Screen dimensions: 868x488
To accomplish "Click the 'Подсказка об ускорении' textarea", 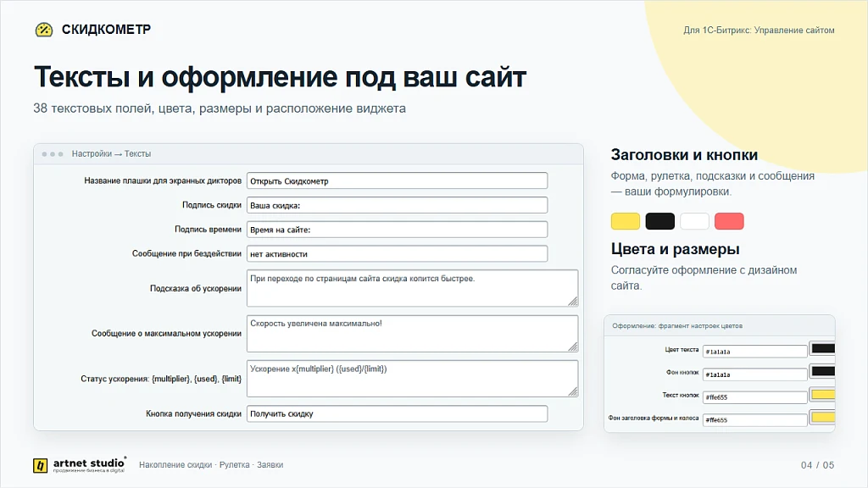I will tap(413, 288).
